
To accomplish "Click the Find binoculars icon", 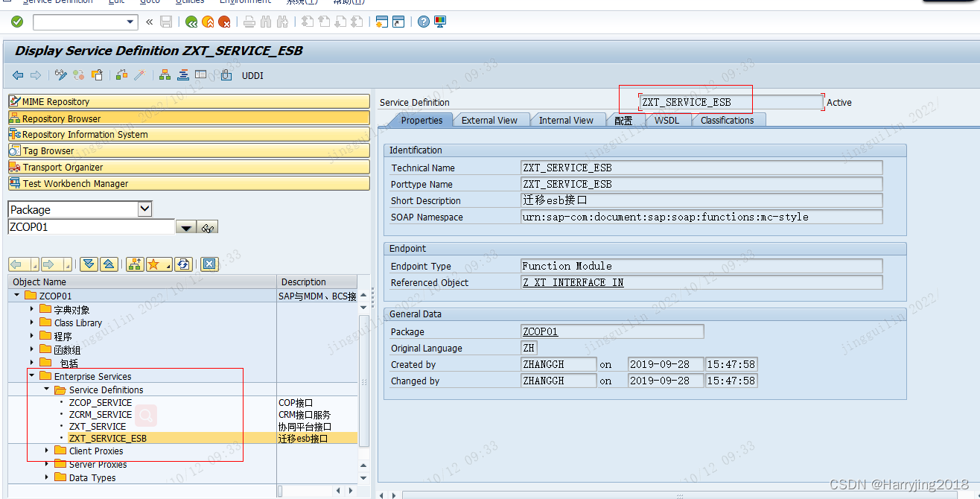I will click(x=266, y=22).
